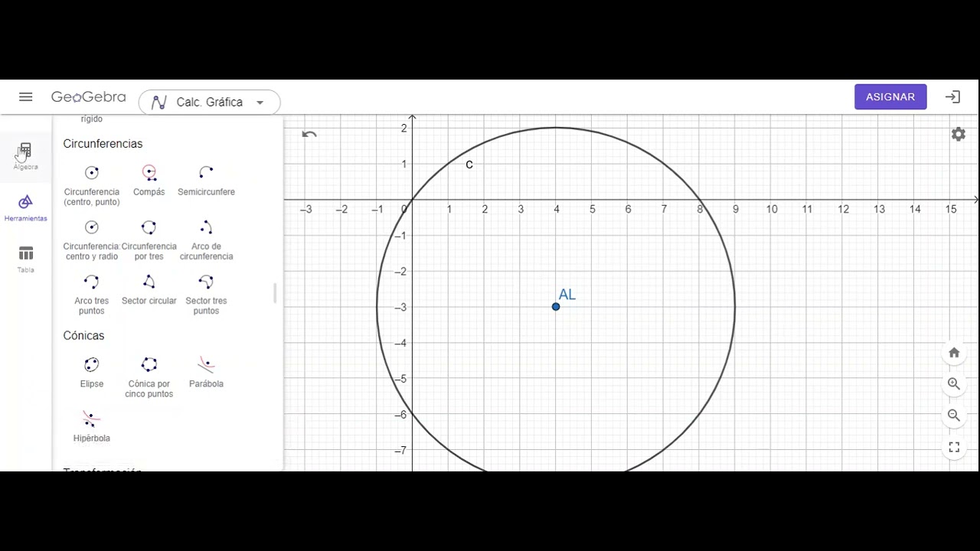Select the Arco de circunferencia tool
980x551 pixels.
click(206, 240)
